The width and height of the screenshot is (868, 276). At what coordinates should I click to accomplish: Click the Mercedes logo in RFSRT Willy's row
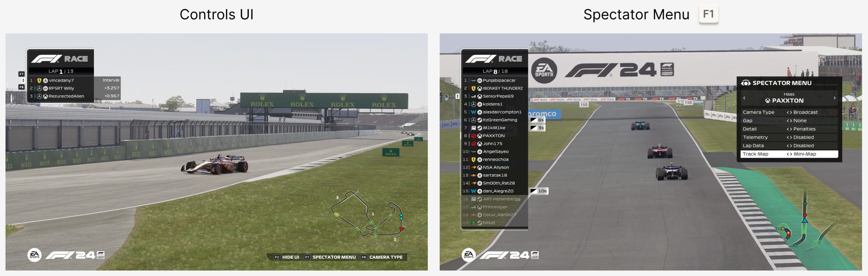(x=39, y=88)
